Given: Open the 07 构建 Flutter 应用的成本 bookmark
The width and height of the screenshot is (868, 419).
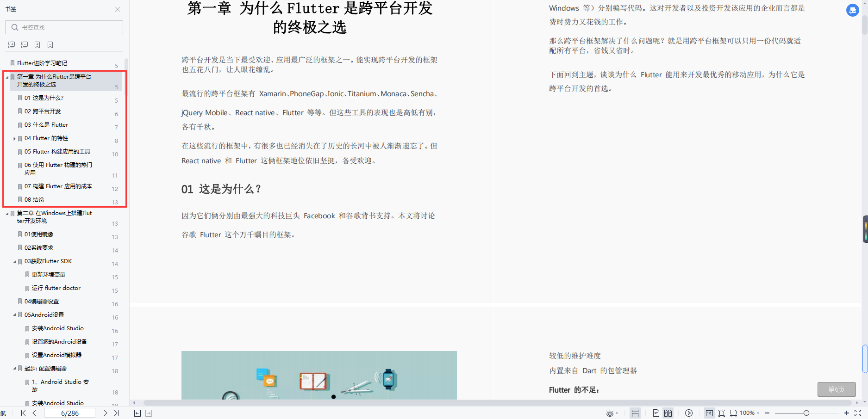Looking at the screenshot, I should (x=58, y=186).
